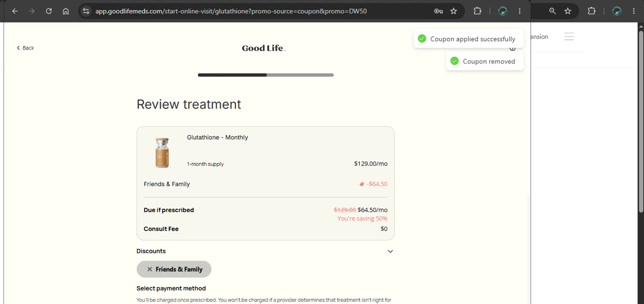Click the address bar URL
644x304 pixels.
click(x=231, y=11)
